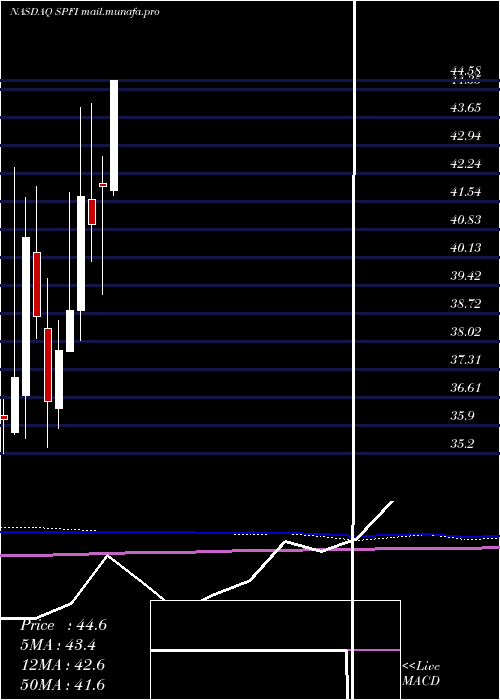Image resolution: width=500 pixels, height=700 pixels.
Task: Click the 37.31 price axis label
Action: pyautogui.click(x=466, y=360)
